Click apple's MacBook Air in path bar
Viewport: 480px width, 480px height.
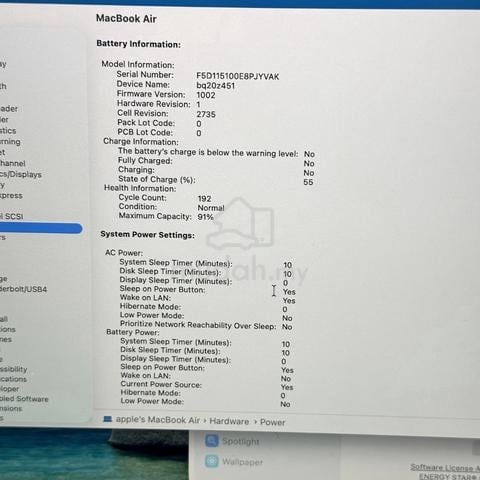(x=158, y=420)
